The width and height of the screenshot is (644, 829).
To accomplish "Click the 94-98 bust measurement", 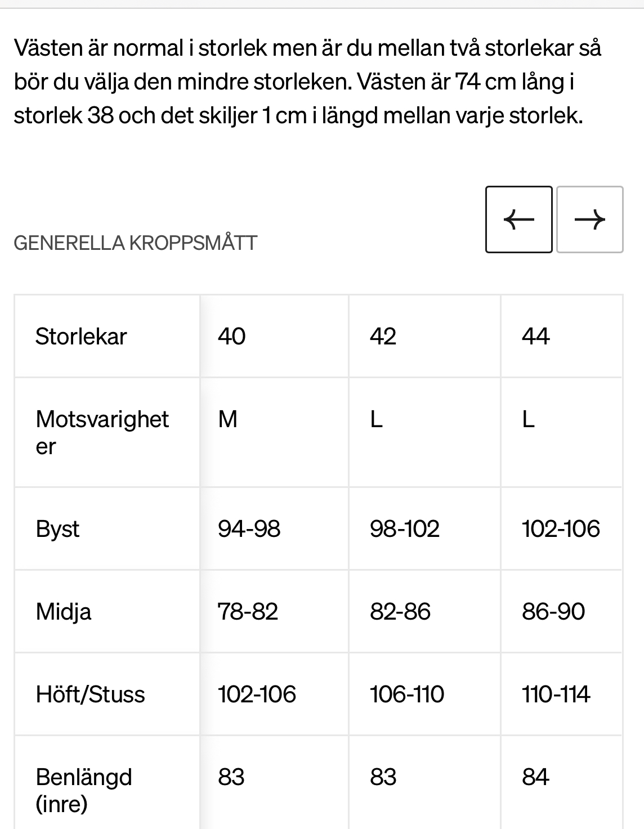I will point(249,529).
